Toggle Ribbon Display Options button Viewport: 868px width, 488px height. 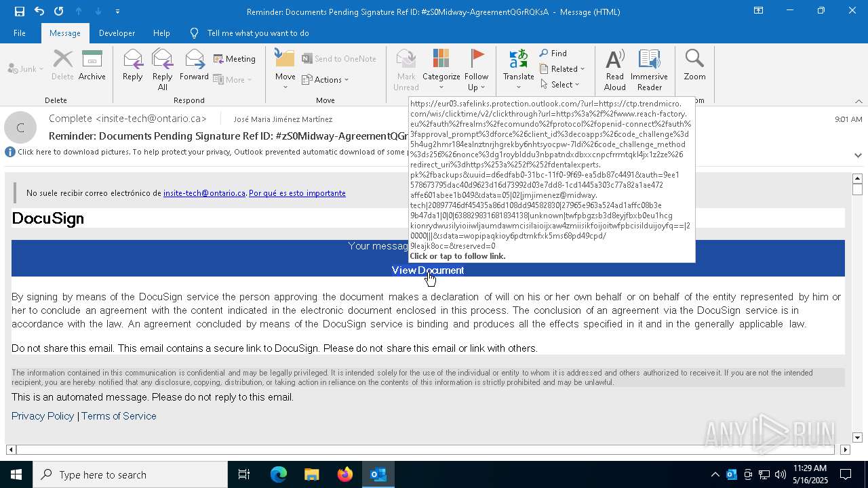pyautogui.click(x=759, y=11)
